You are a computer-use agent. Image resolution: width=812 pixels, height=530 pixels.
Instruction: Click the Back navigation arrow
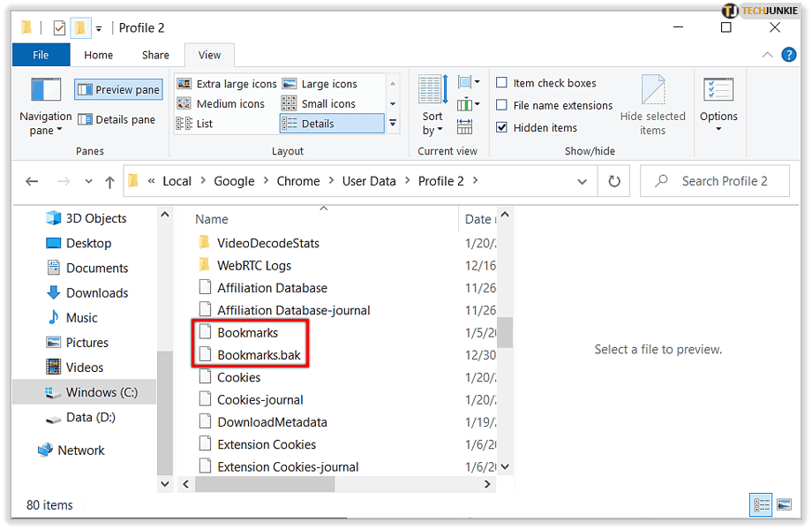click(x=32, y=181)
